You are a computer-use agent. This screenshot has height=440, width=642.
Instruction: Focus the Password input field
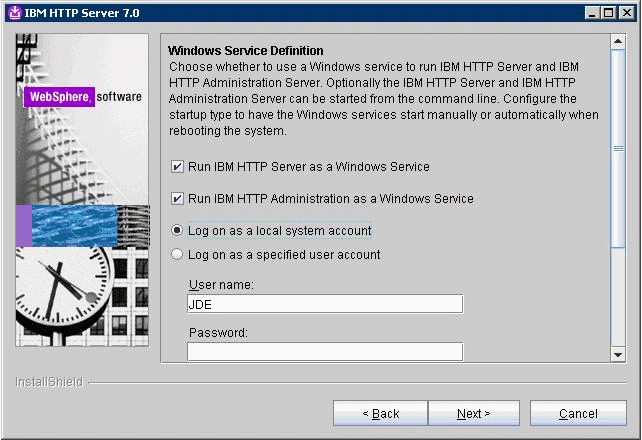[x=324, y=351]
